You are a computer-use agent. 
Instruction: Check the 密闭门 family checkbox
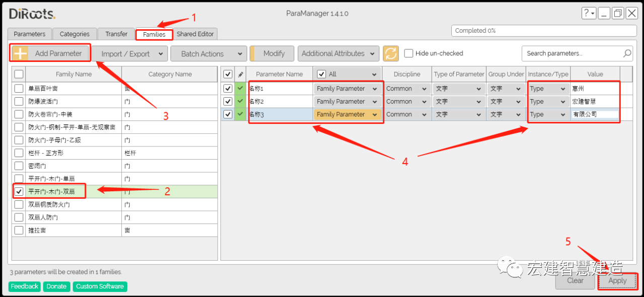click(x=19, y=166)
